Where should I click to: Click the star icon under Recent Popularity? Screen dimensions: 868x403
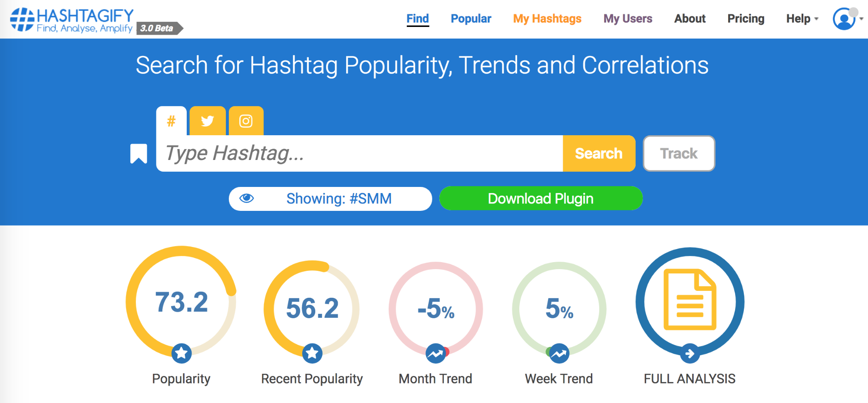(x=312, y=353)
